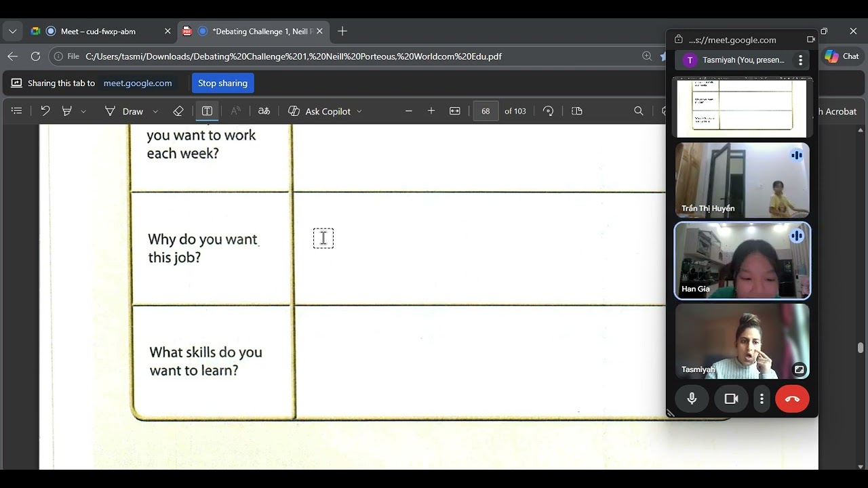
Task: Zoom out the PDF page
Action: pyautogui.click(x=408, y=111)
